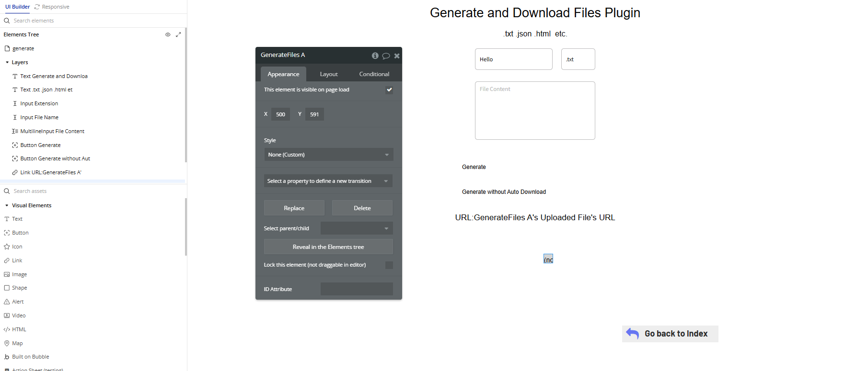The width and height of the screenshot is (868, 371).
Task: Select the Alert visual element icon
Action: coord(7,302)
